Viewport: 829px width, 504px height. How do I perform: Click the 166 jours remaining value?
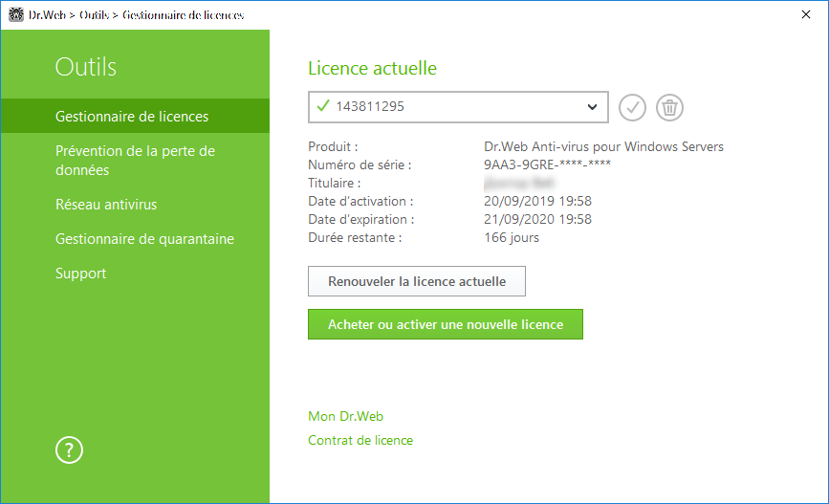[512, 237]
